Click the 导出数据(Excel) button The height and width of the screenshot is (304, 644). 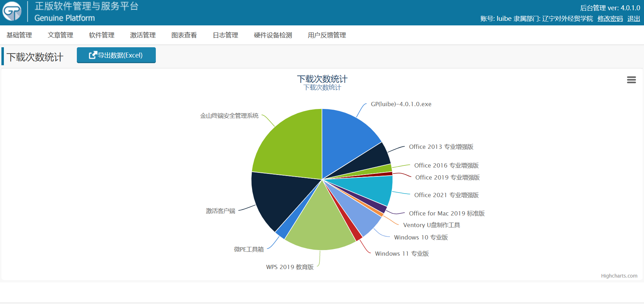point(116,55)
